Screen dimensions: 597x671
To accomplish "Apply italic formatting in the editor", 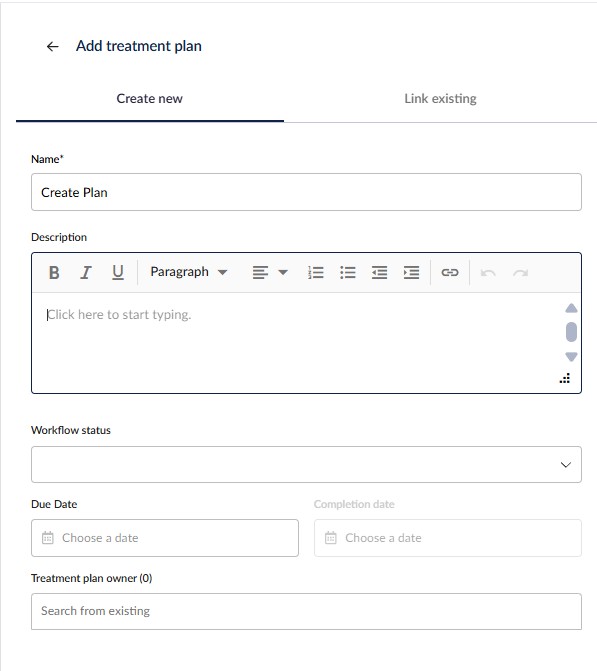I will [x=86, y=272].
